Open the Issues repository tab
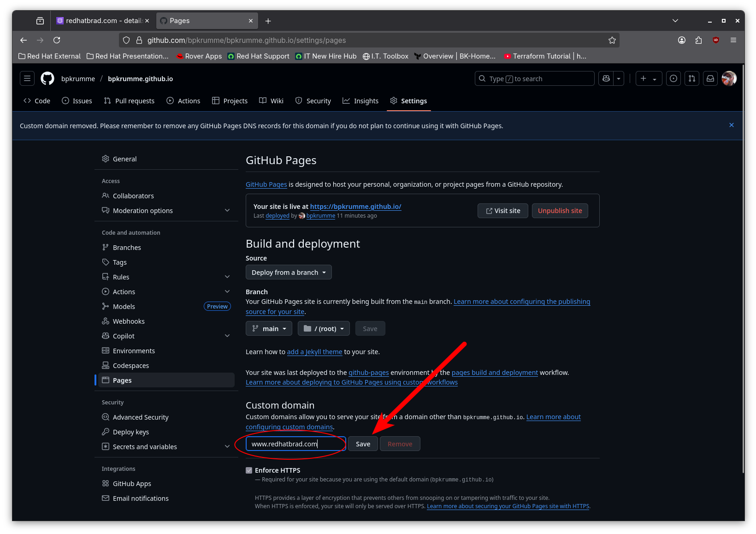Viewport: 756px width, 534px height. tap(77, 101)
